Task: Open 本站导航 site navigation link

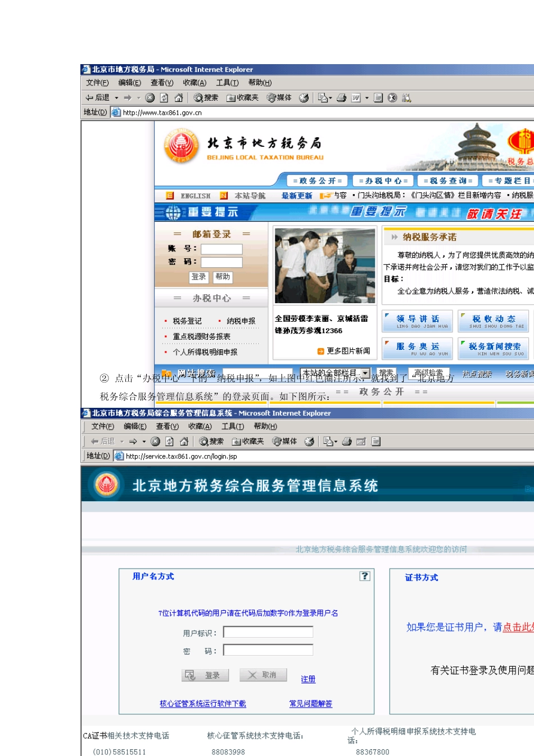Action: (x=250, y=196)
